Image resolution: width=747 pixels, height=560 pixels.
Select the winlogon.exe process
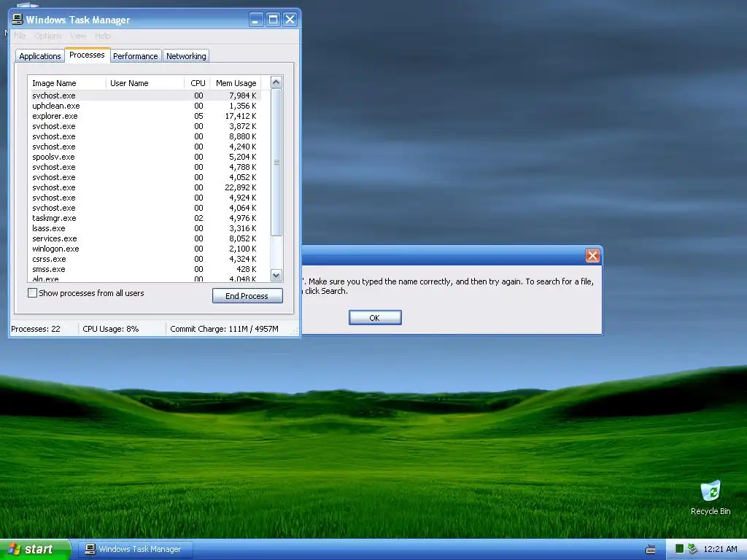(x=144, y=249)
